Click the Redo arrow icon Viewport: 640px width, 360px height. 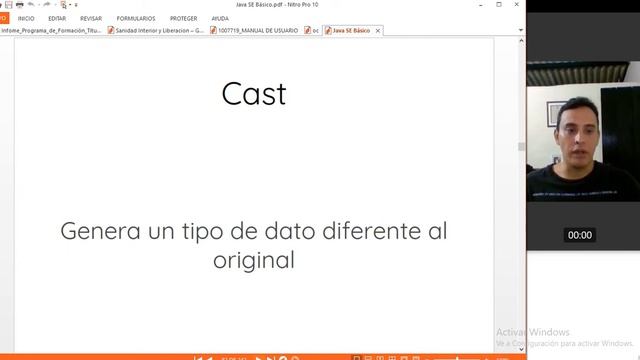(47, 4)
